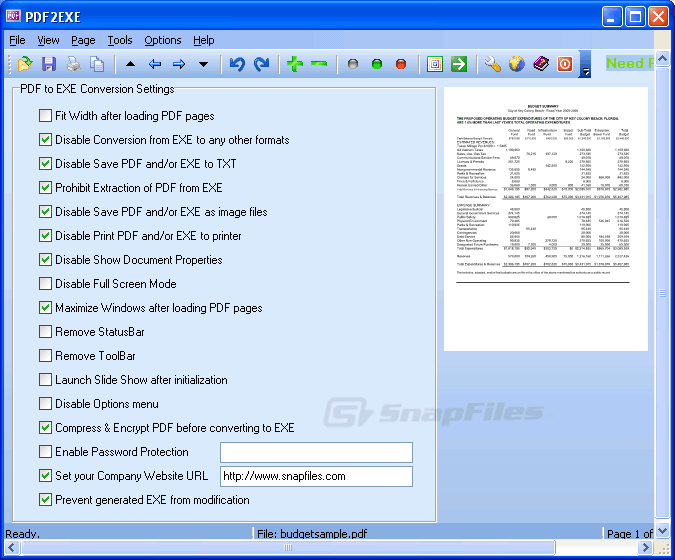Enable Password Protection checkbox
Viewport: 675px width, 560px height.
[45, 452]
